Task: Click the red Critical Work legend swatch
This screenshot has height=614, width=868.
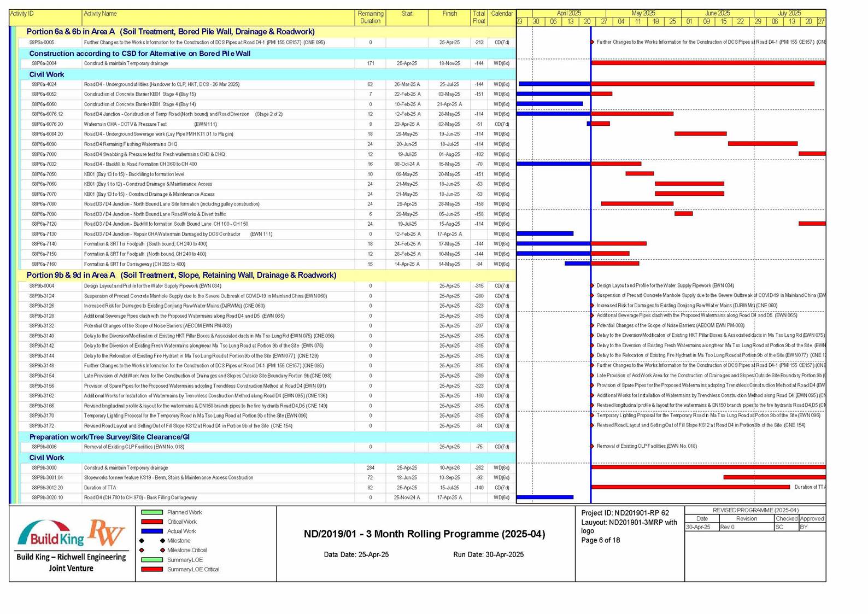Action: [x=152, y=522]
